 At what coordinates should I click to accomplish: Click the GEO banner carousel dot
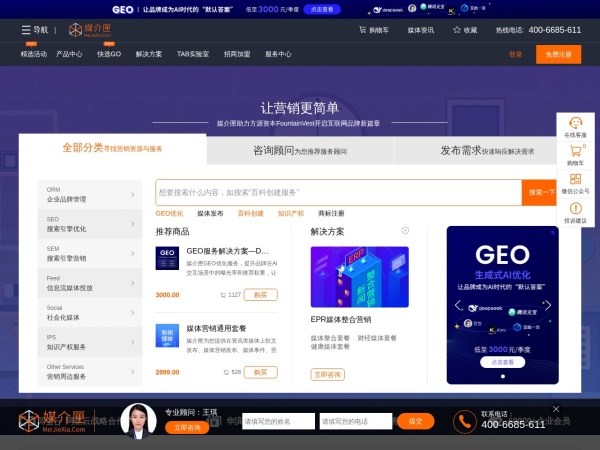click(x=503, y=377)
